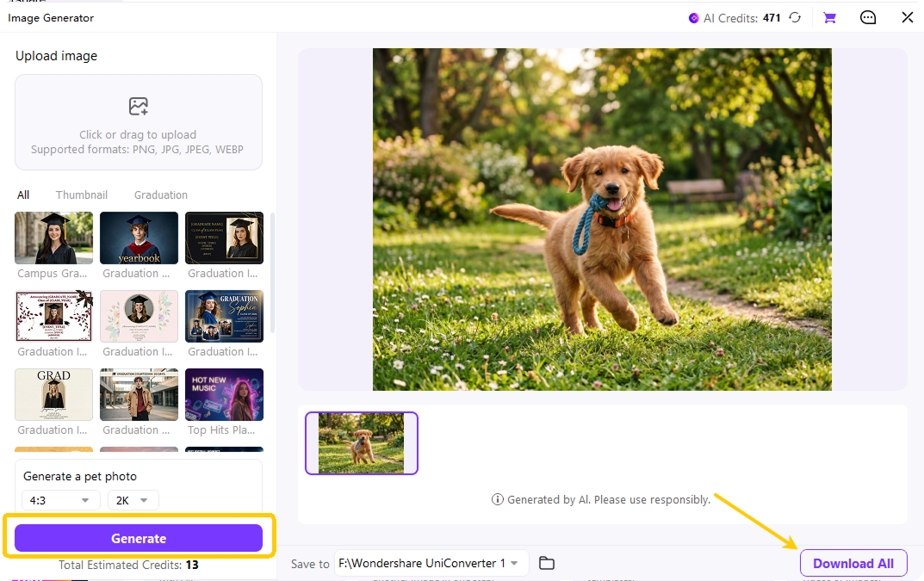Open the feedback chat icon
924x581 pixels.
click(868, 18)
